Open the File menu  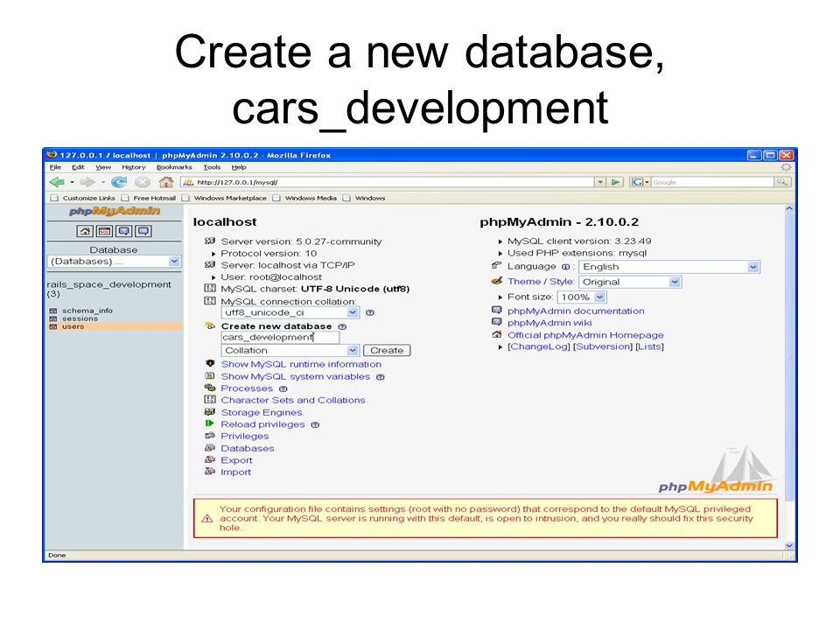(55, 167)
